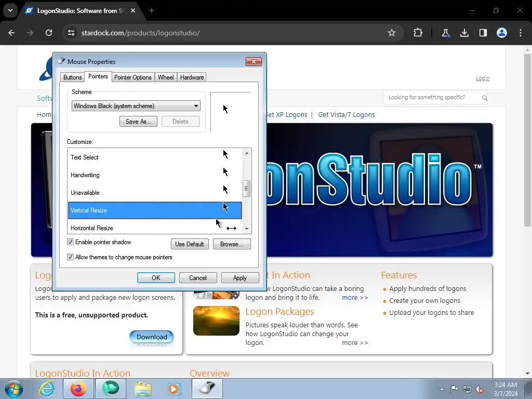Image resolution: width=532 pixels, height=399 pixels.
Task: Click 'more >>' beside Logon Packages text
Action: (354, 343)
